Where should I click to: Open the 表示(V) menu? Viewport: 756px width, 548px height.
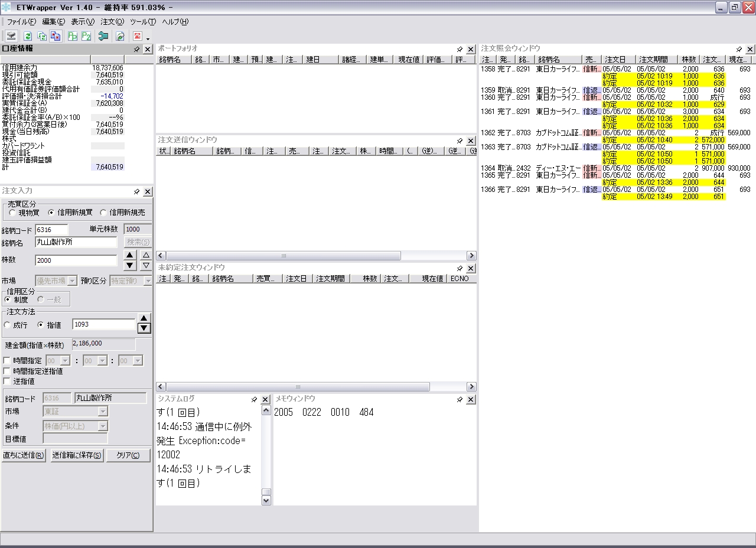point(83,22)
